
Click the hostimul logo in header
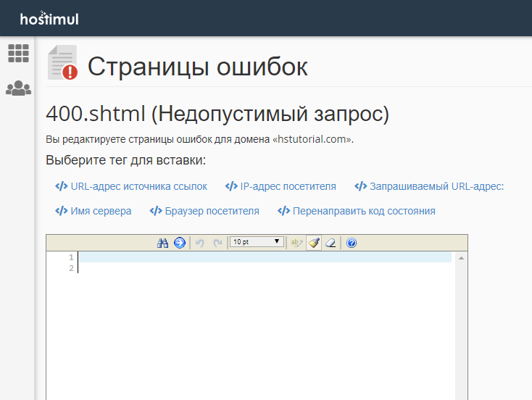point(49,18)
